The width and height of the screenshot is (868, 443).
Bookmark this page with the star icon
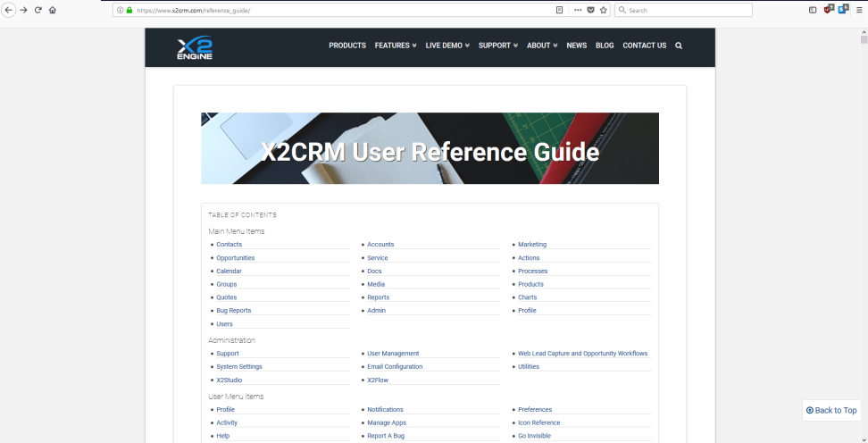pyautogui.click(x=604, y=10)
